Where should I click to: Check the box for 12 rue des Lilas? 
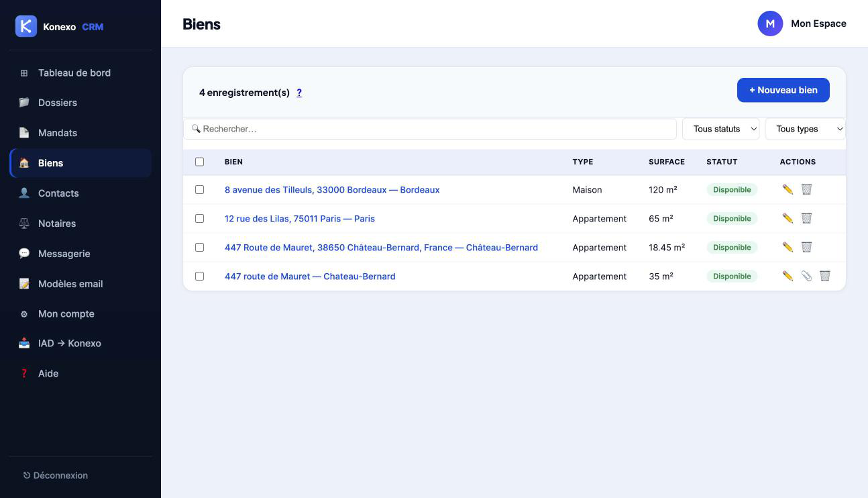199,219
